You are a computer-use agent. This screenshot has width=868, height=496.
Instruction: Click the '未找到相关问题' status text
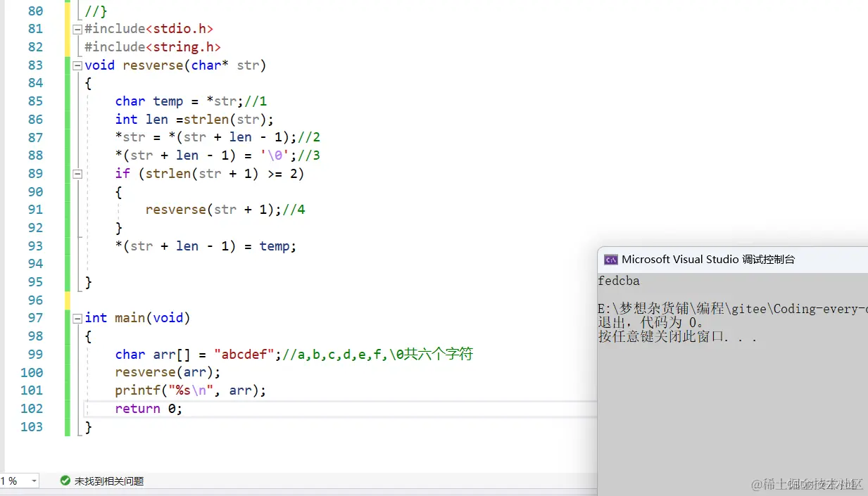[x=109, y=481]
